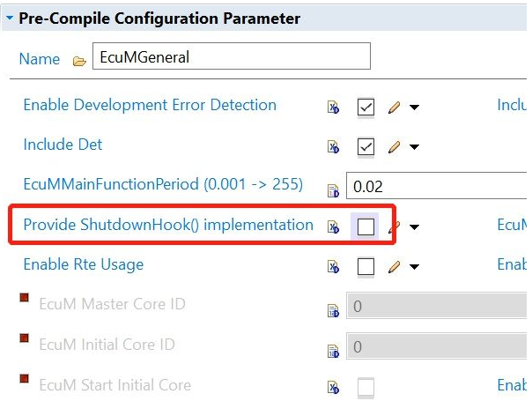Open dropdown arrow for Enable Rte Usage
This screenshot has height=401, width=532.
413,267
